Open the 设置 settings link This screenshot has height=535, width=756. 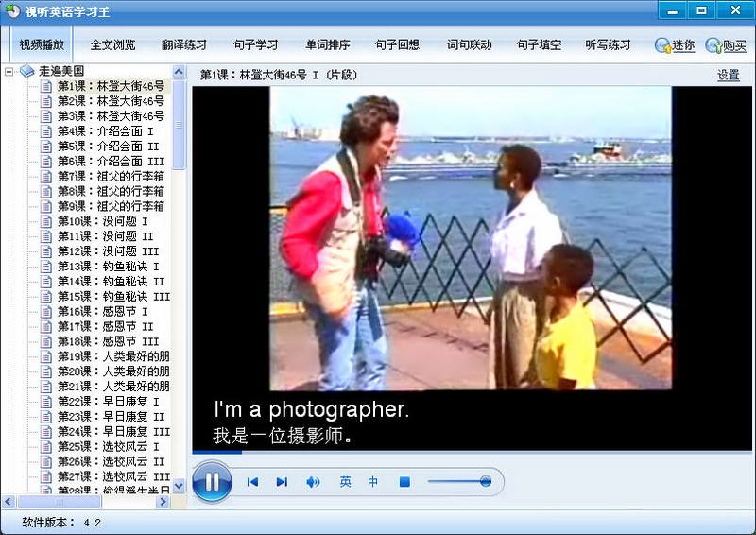[x=728, y=76]
